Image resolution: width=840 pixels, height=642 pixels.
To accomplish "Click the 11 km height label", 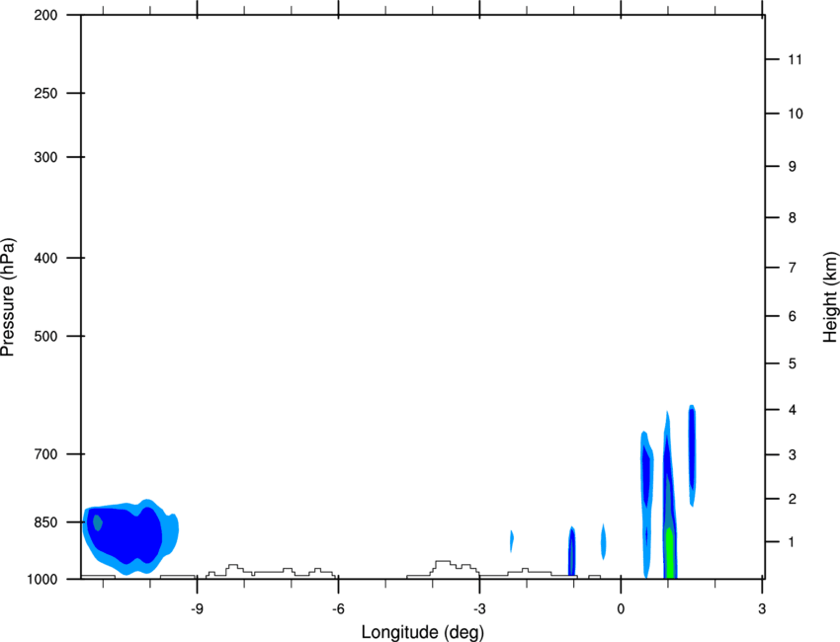I will point(795,59).
